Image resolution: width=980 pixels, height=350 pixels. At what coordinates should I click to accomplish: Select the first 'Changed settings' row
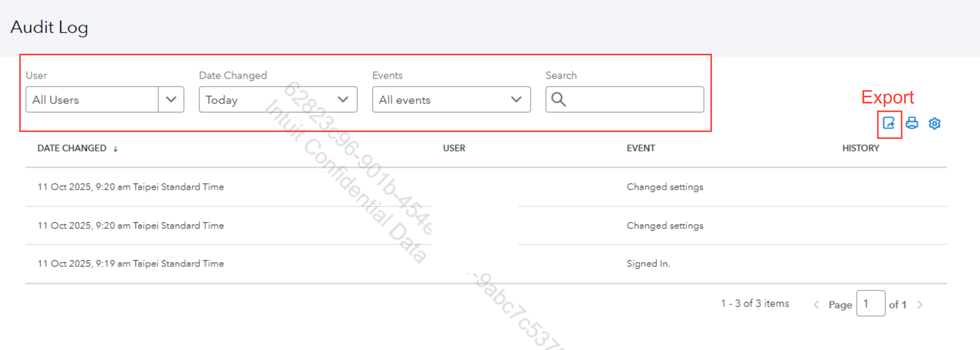pos(665,187)
